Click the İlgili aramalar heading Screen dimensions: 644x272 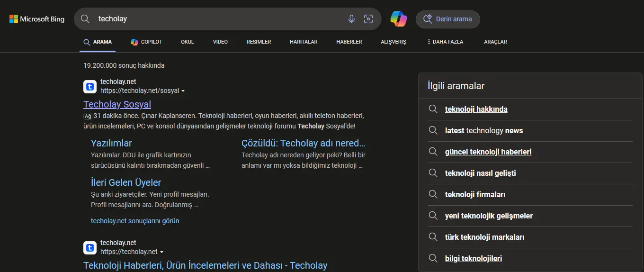pos(456,86)
